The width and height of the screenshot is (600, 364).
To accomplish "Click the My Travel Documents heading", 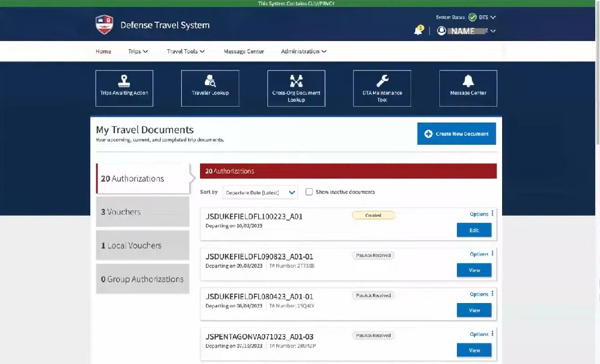I will 145,130.
